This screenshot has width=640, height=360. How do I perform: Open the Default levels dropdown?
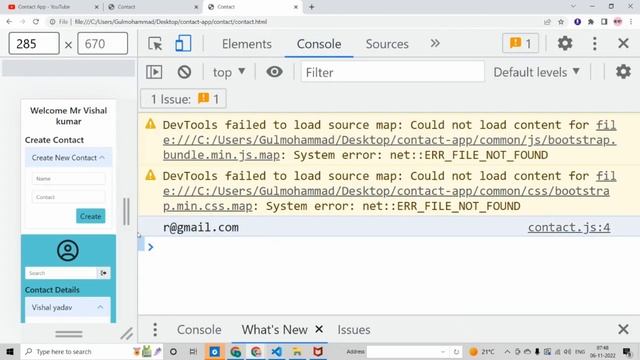click(x=536, y=72)
